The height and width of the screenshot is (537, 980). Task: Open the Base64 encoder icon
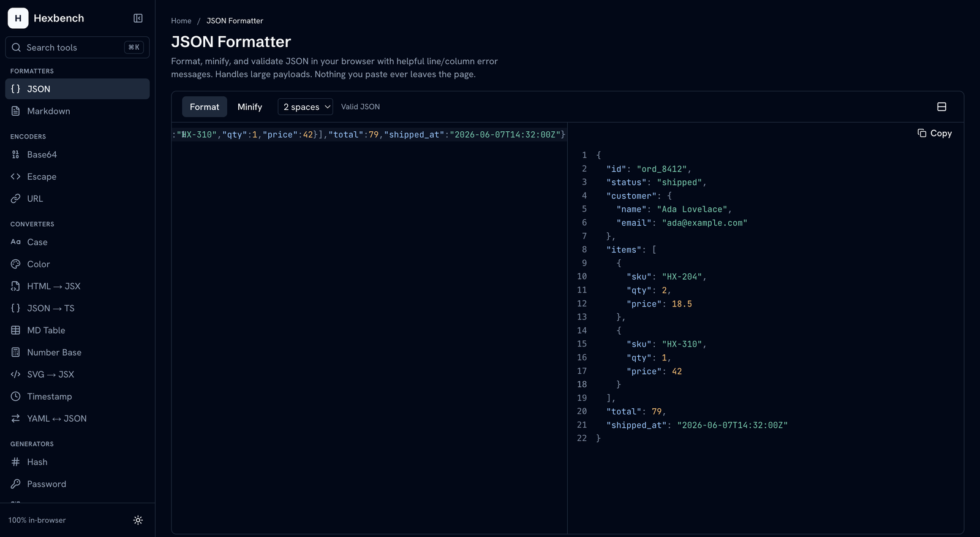(x=15, y=154)
